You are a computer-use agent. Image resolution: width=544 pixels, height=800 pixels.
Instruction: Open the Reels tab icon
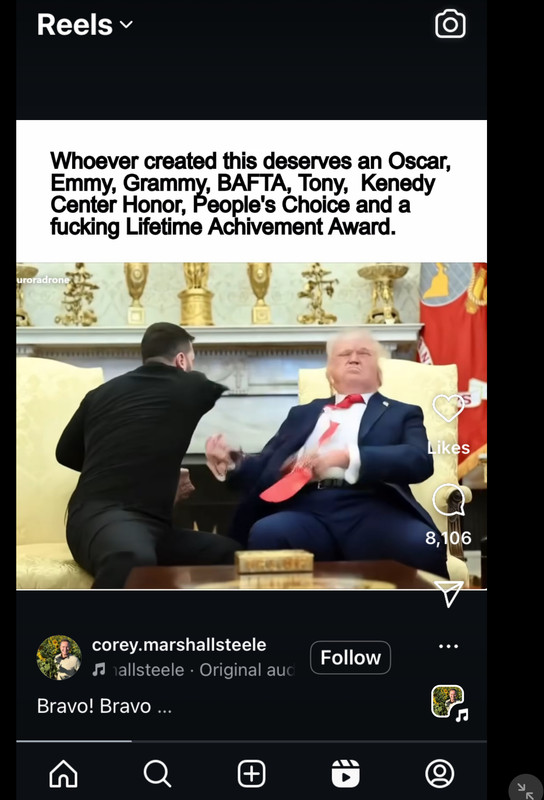click(x=345, y=773)
